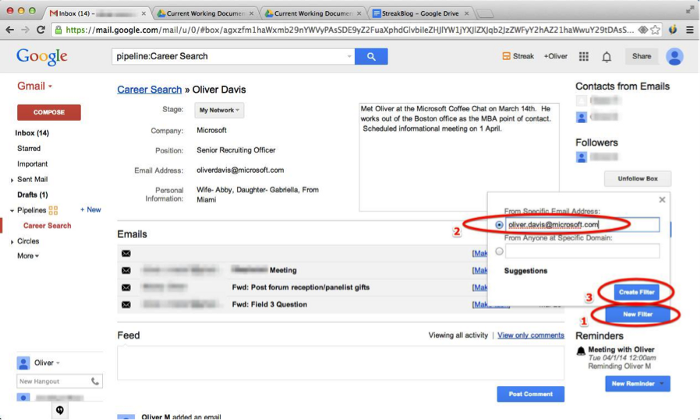700x420 pixels.
Task: Switch to the Inbox (14) browser tab
Action: pos(96,13)
